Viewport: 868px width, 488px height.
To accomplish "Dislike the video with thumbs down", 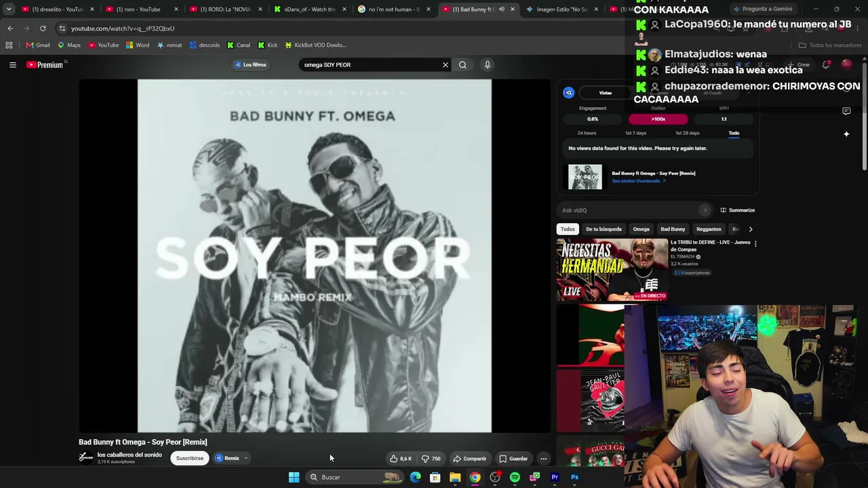I will click(x=431, y=459).
